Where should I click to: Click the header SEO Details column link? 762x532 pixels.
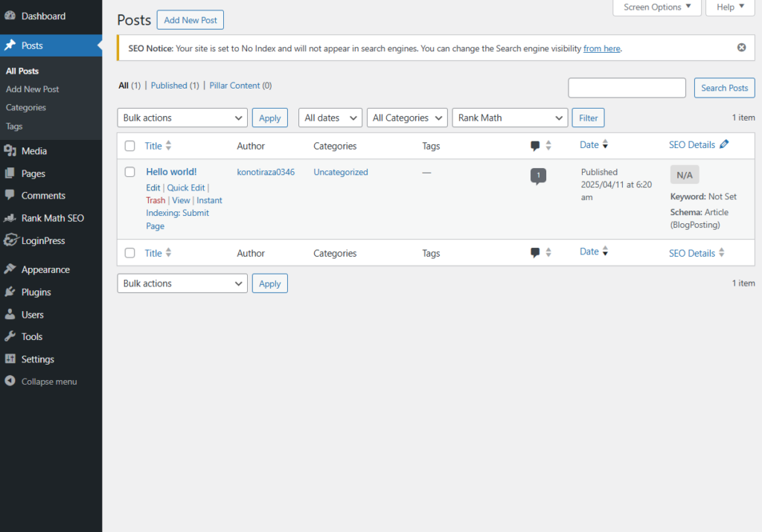point(691,145)
